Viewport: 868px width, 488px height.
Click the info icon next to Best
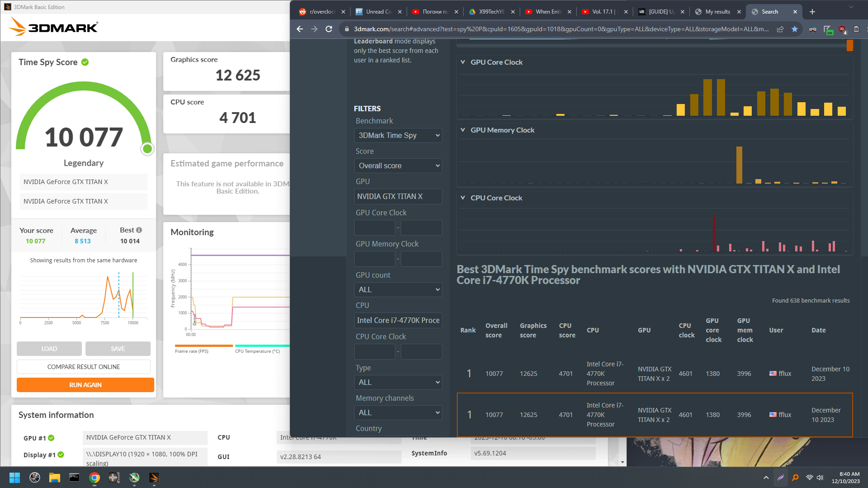(x=139, y=230)
